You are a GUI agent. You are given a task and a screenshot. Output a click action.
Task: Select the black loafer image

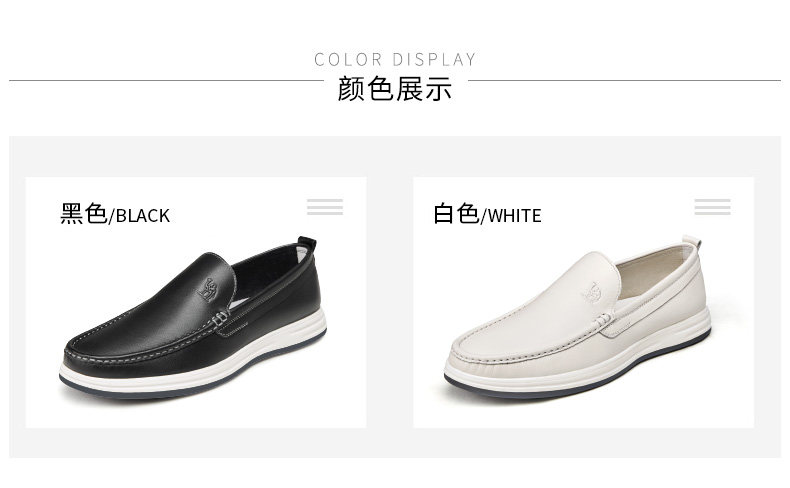tap(192, 317)
